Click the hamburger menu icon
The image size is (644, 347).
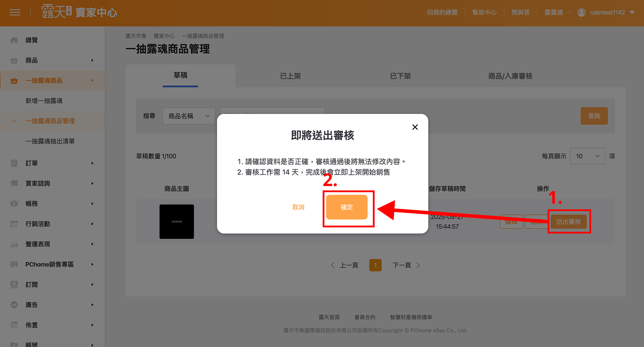[15, 12]
